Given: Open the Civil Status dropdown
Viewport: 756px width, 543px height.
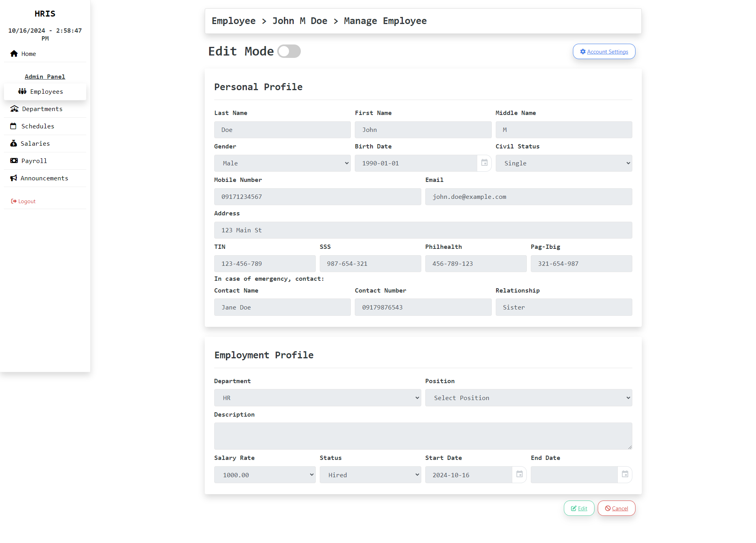Looking at the screenshot, I should [x=564, y=163].
